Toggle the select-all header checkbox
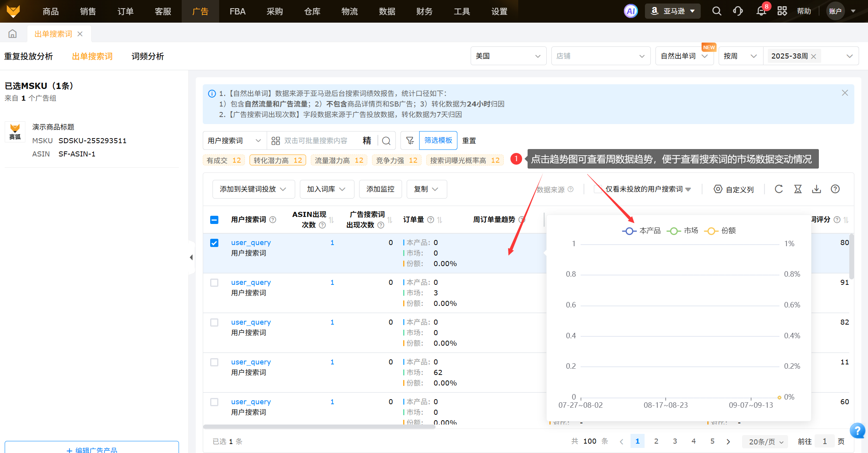 214,220
